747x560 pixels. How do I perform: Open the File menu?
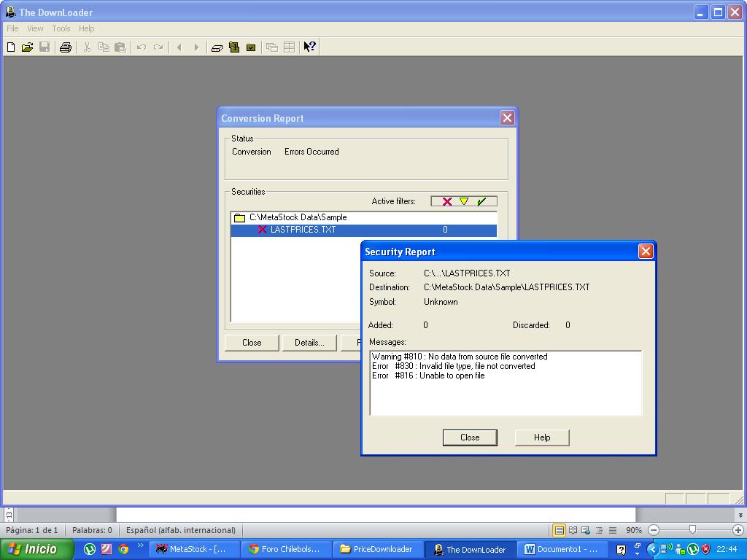coord(12,28)
